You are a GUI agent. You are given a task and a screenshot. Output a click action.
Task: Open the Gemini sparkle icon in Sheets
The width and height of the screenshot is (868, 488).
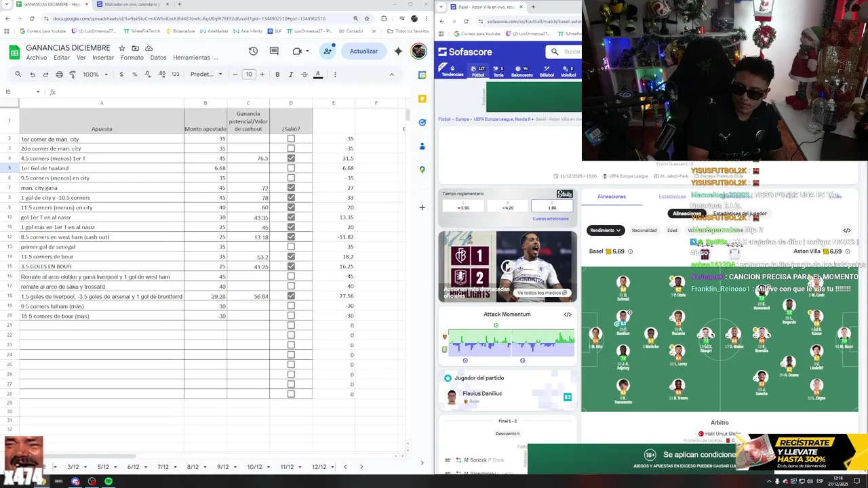point(398,51)
